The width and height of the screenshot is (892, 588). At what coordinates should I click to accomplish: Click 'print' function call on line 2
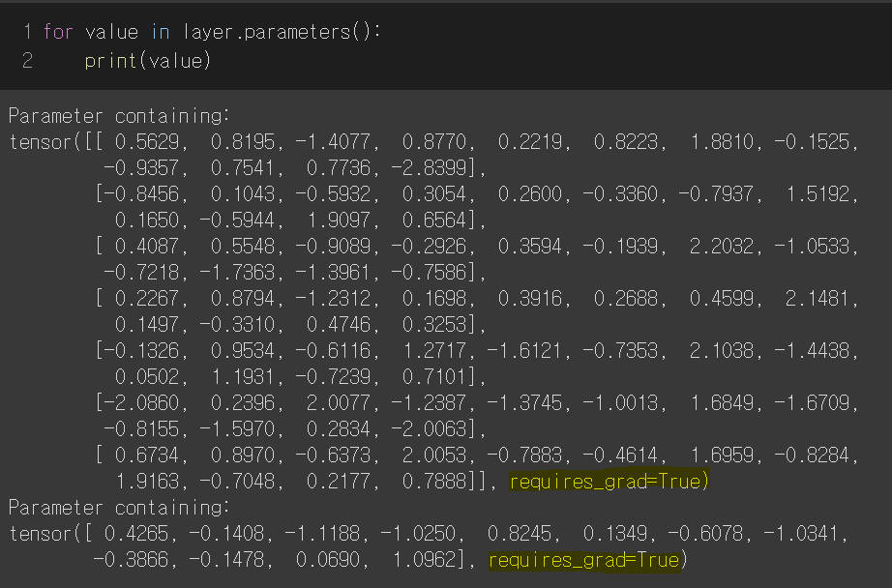coord(110,61)
